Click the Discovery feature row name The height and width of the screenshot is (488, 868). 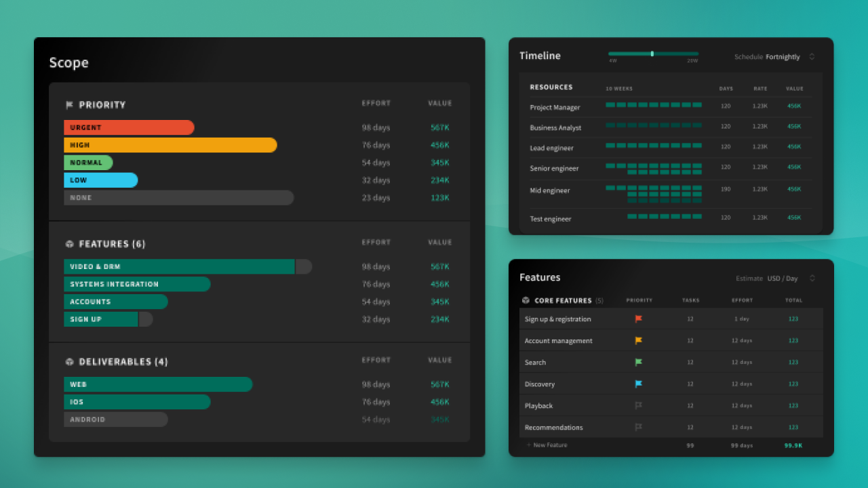coord(540,384)
